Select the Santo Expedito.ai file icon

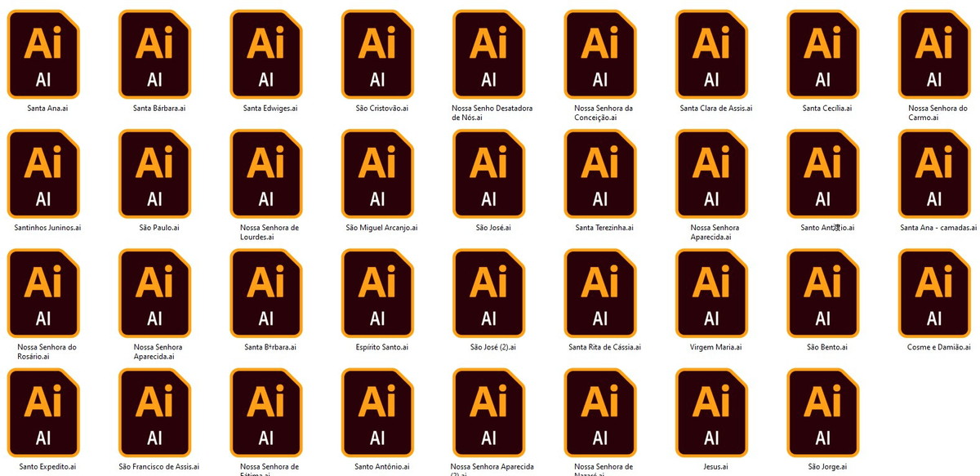[x=43, y=412]
